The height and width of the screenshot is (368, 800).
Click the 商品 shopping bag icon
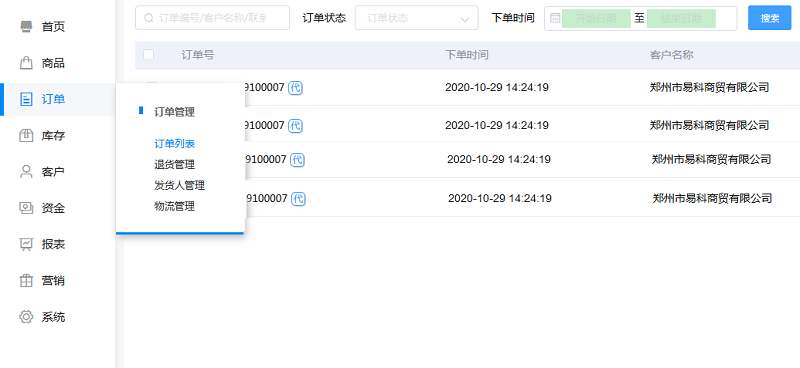coord(26,63)
